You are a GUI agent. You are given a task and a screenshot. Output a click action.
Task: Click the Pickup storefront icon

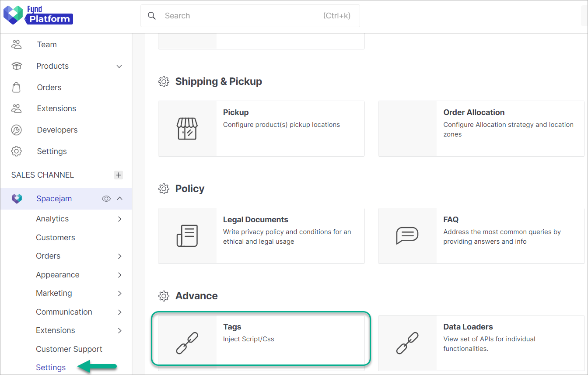click(x=187, y=129)
